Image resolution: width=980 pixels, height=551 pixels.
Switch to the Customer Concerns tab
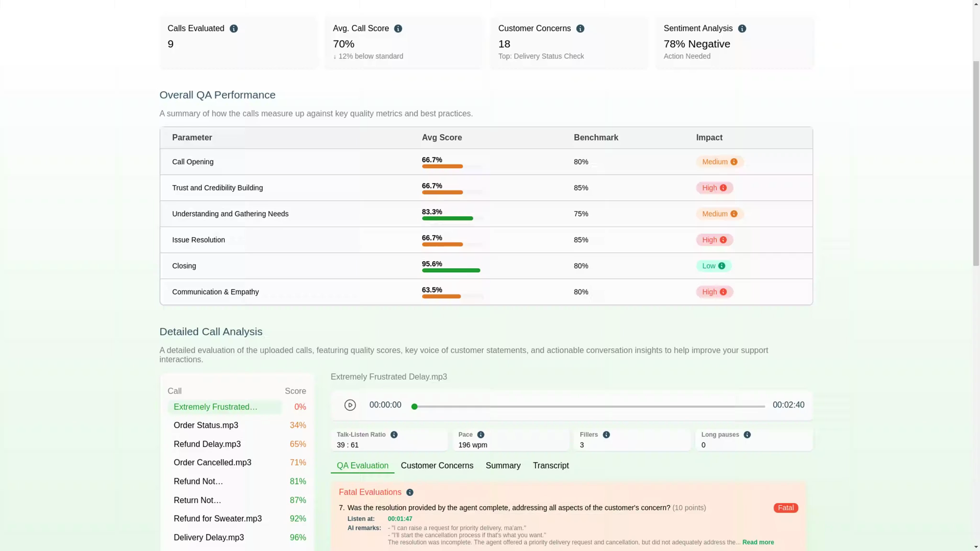[436, 465]
